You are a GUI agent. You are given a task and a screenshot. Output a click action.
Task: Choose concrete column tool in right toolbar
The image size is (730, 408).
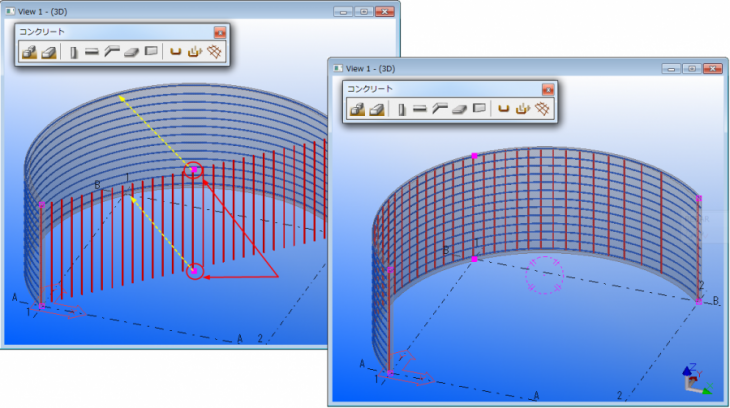click(402, 109)
